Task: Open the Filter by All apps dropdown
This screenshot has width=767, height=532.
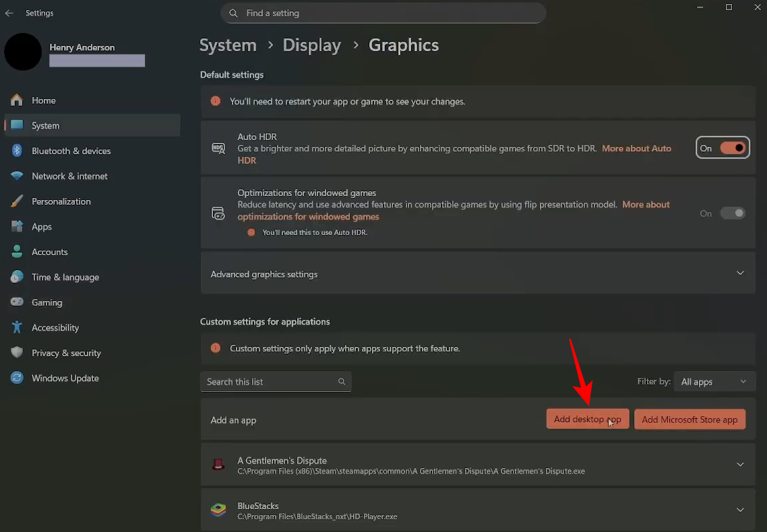Action: [x=713, y=382]
